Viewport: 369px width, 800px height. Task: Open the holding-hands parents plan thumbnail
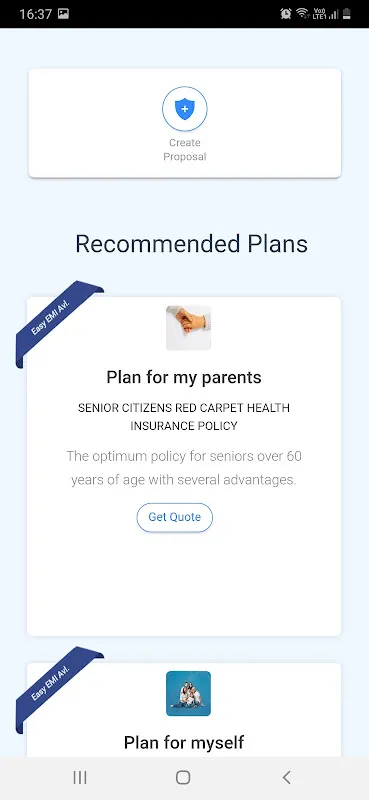pyautogui.click(x=188, y=328)
